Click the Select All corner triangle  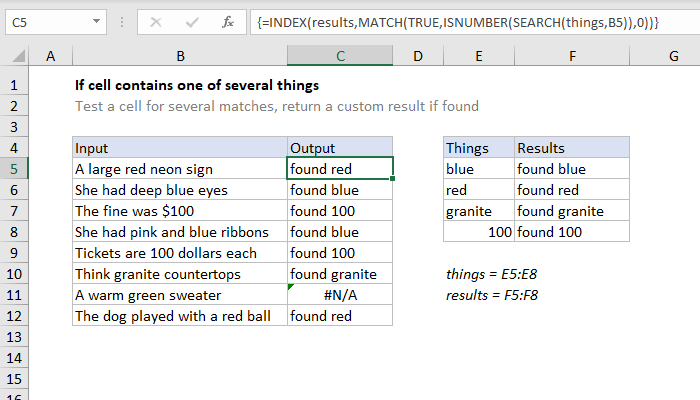tap(18, 56)
